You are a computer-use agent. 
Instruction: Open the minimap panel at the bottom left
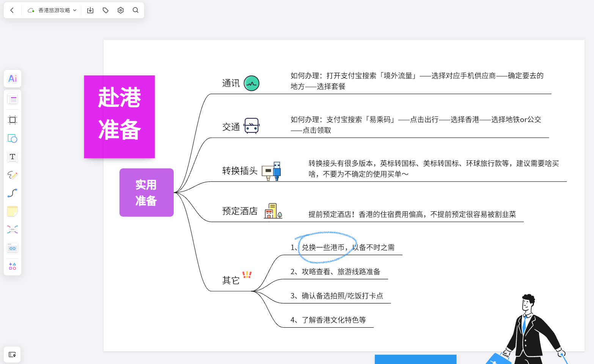pos(12,355)
